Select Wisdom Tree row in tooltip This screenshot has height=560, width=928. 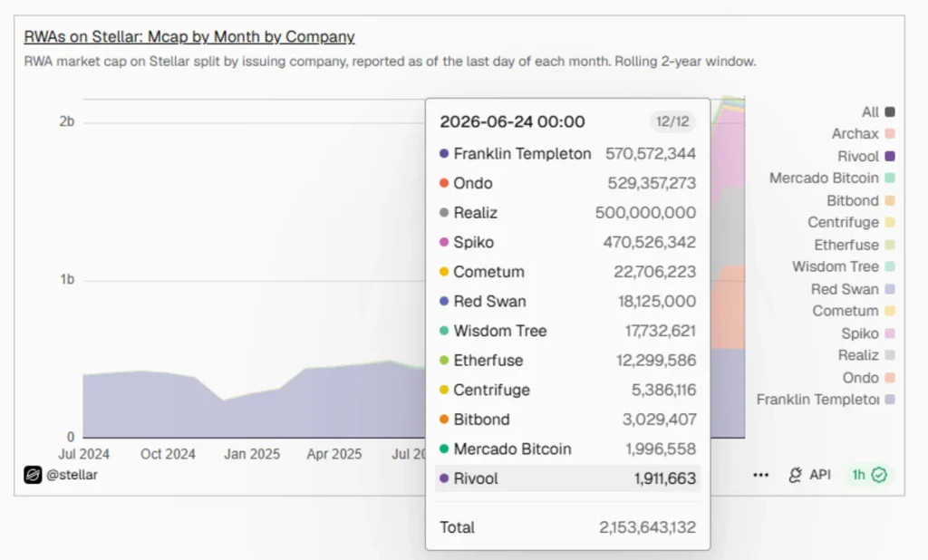(567, 331)
